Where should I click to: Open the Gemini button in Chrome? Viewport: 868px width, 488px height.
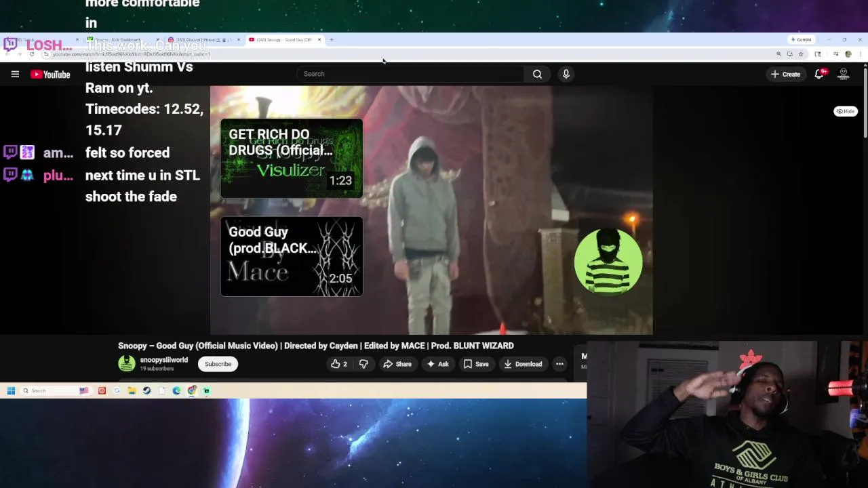[x=801, y=40]
